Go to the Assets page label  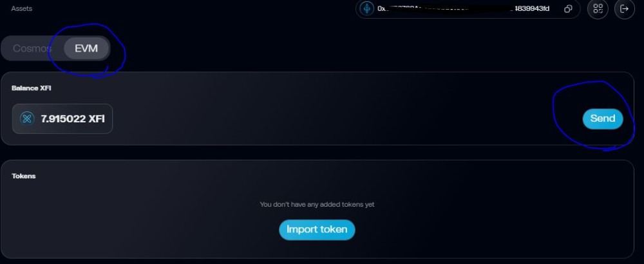click(x=22, y=8)
